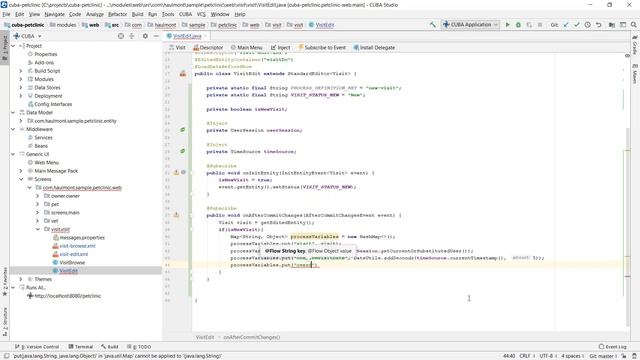Click the Project Structure folder icon in toolbar

point(612,25)
